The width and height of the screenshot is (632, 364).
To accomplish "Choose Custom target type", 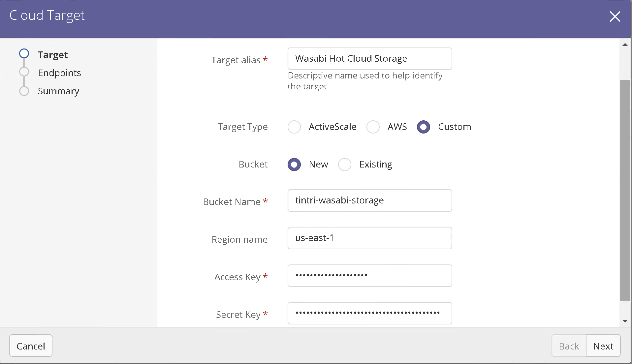I will (x=424, y=127).
